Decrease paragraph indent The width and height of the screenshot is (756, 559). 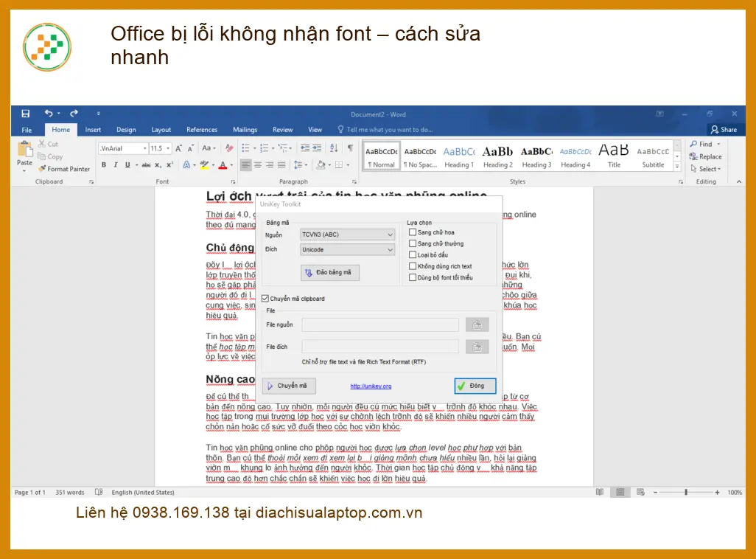[305, 148]
